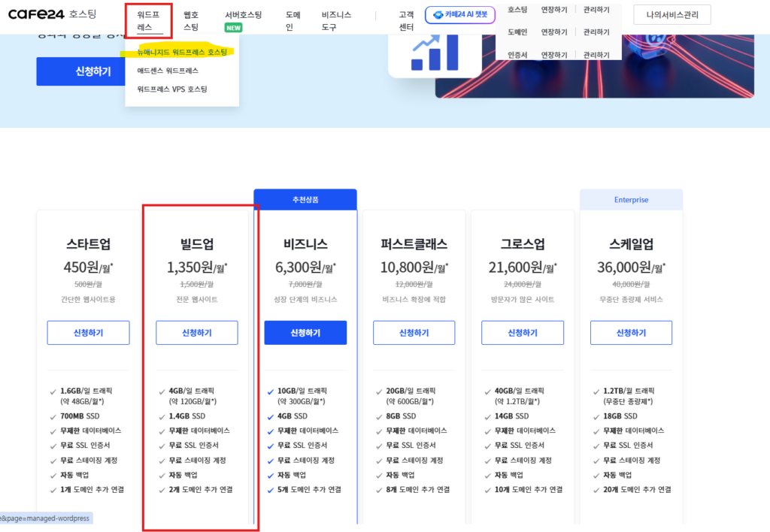Expand the 서버호스팅 menu

[243, 15]
